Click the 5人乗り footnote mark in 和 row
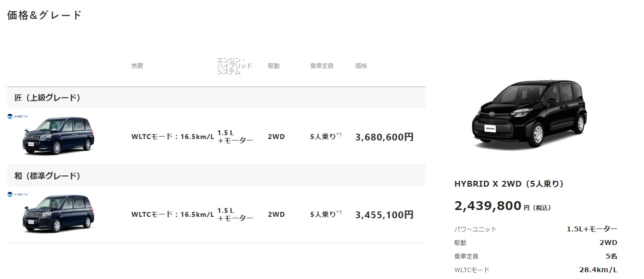Image resolution: width=644 pixels, height=279 pixels. pyautogui.click(x=339, y=212)
